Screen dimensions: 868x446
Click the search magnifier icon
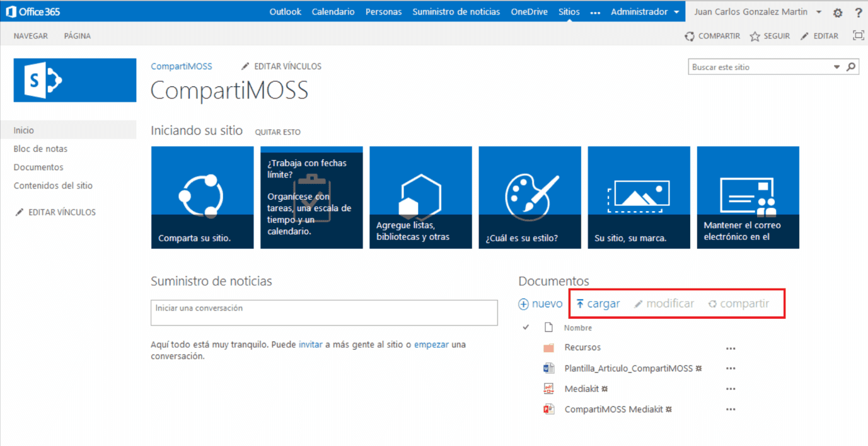[851, 67]
